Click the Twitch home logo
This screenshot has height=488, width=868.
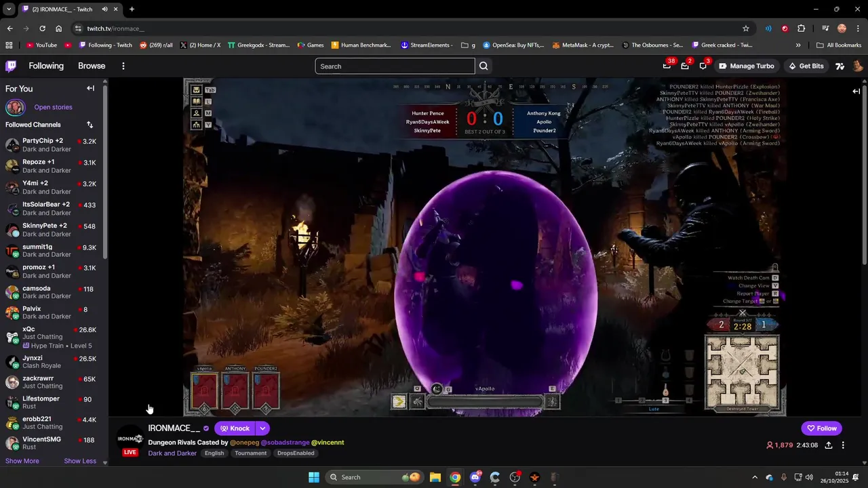pos(11,66)
